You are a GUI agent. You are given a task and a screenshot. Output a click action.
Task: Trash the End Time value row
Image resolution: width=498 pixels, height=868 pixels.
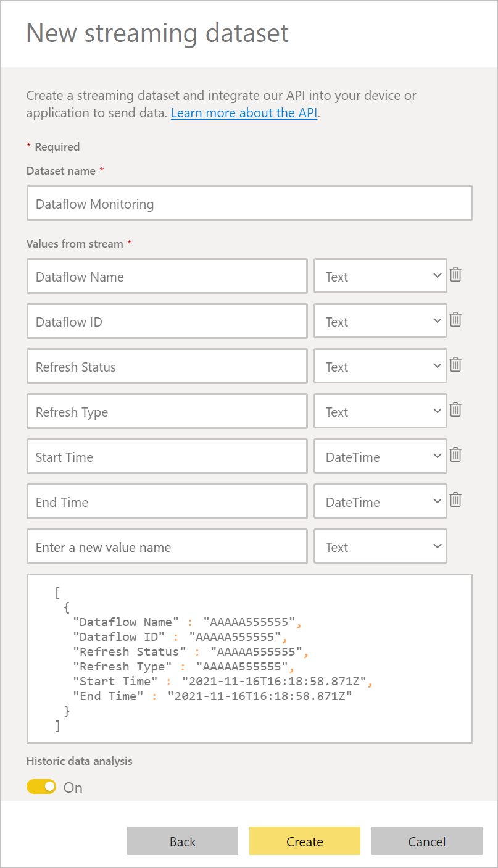455,499
